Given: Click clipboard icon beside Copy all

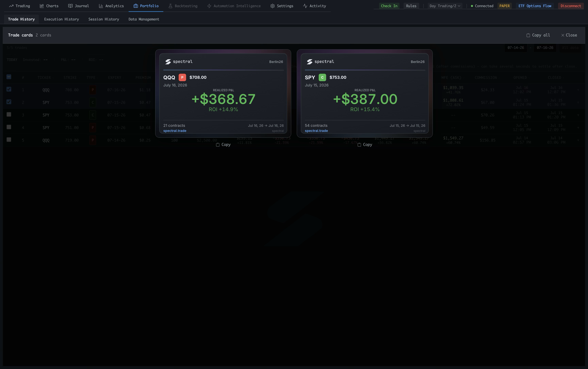Looking at the screenshot, I should [x=528, y=35].
